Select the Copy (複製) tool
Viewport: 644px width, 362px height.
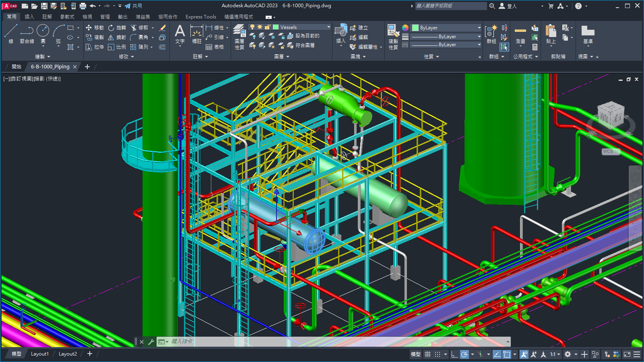(95, 37)
